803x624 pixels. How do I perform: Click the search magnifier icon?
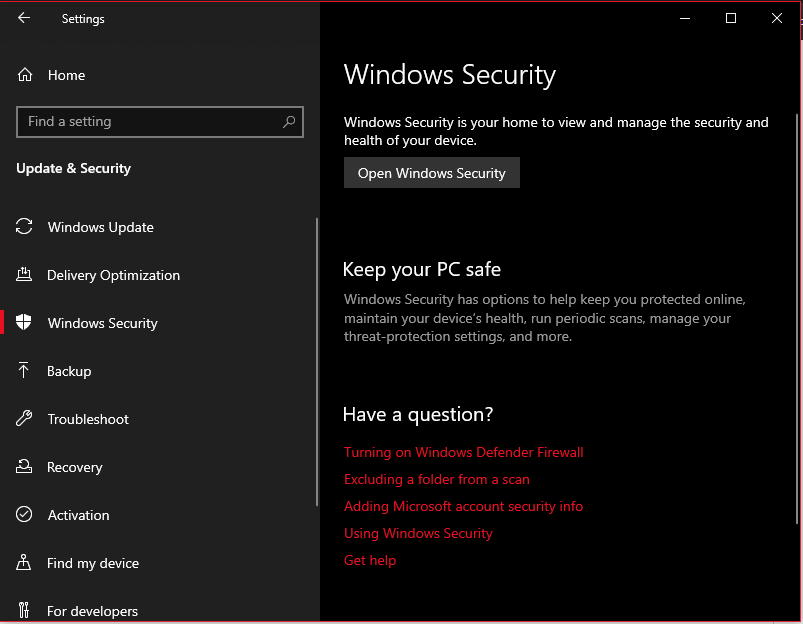coord(289,121)
